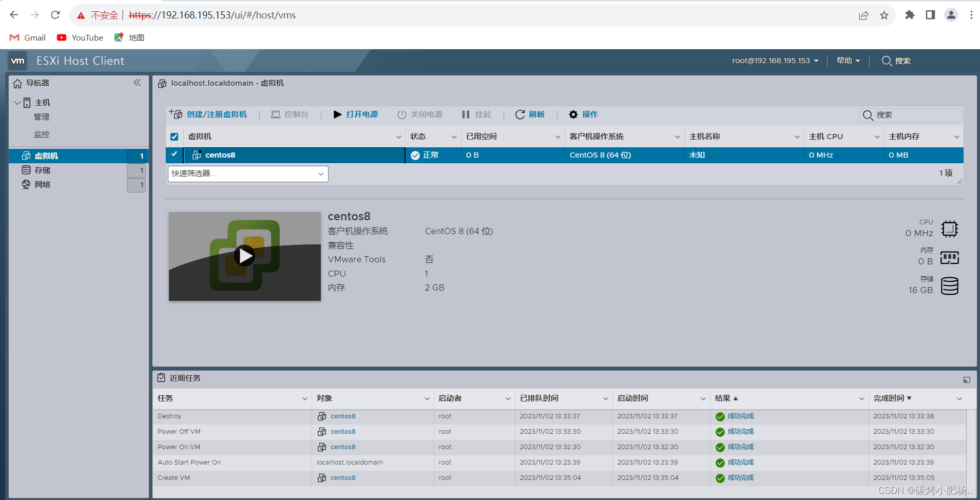
Task: Open the 主机内存 column dropdown arrow
Action: [x=956, y=137]
